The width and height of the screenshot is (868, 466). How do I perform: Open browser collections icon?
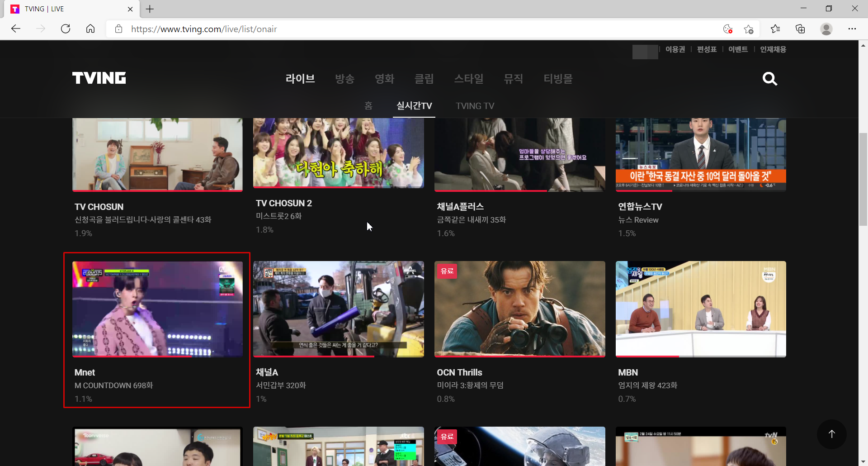(x=800, y=29)
